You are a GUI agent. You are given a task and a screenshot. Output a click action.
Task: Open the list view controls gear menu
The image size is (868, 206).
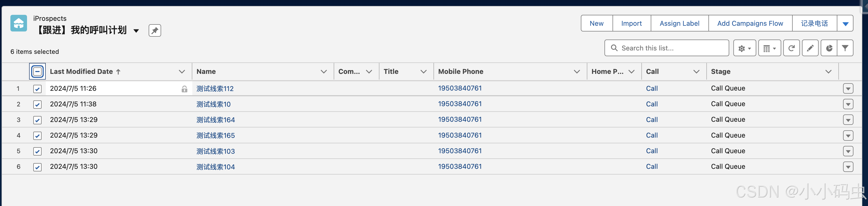[745, 48]
